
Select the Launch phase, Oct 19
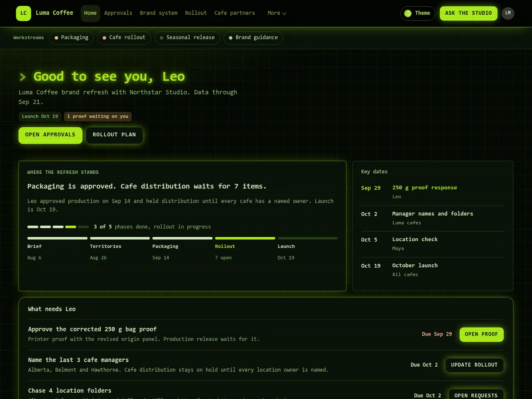[x=307, y=249]
